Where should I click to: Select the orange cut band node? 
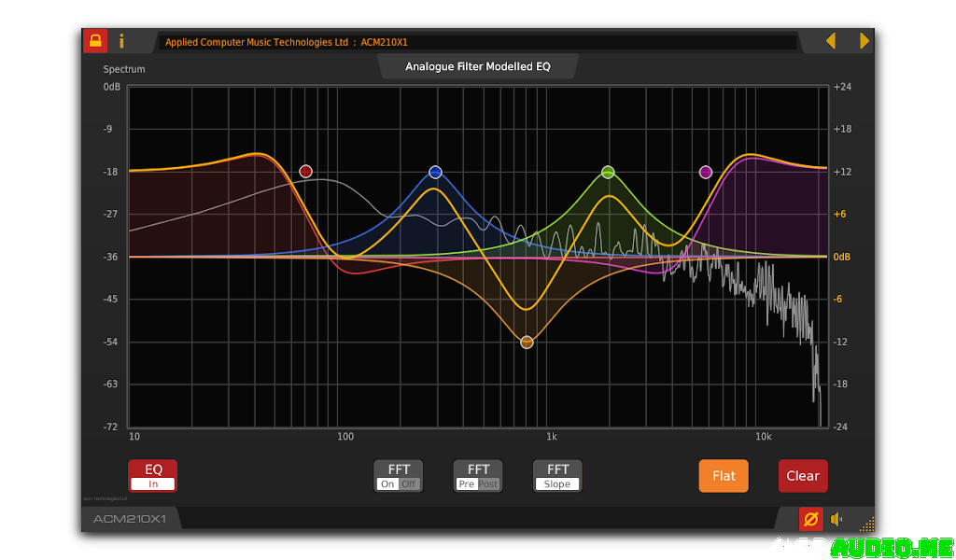tap(527, 342)
